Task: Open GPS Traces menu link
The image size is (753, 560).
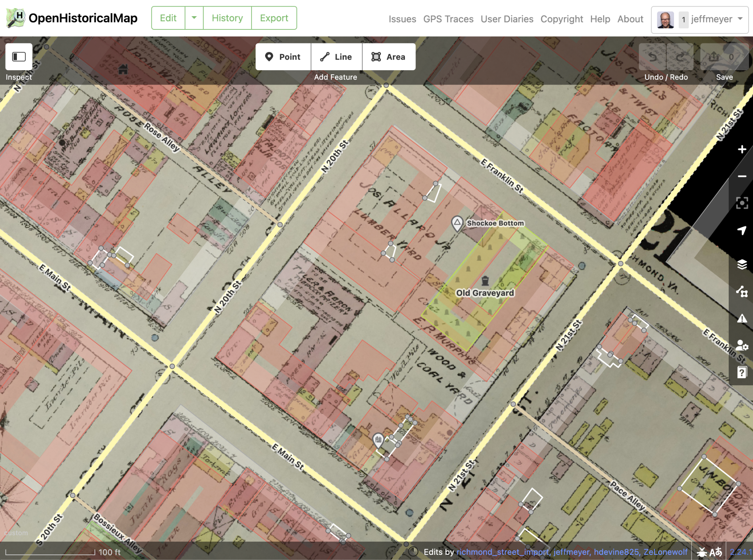Action: (448, 19)
